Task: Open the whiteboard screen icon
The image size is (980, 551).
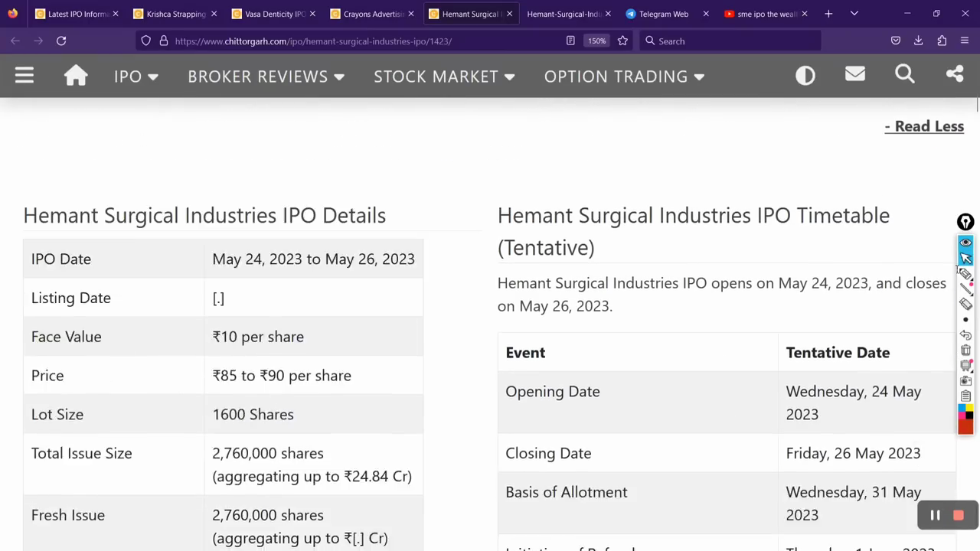Action: pyautogui.click(x=965, y=366)
